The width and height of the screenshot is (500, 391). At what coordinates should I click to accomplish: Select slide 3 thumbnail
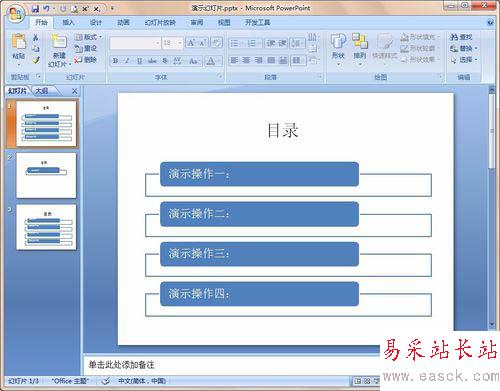click(46, 227)
